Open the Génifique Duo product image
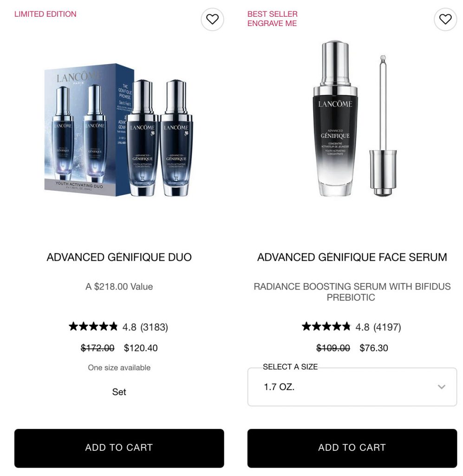 coord(119,130)
